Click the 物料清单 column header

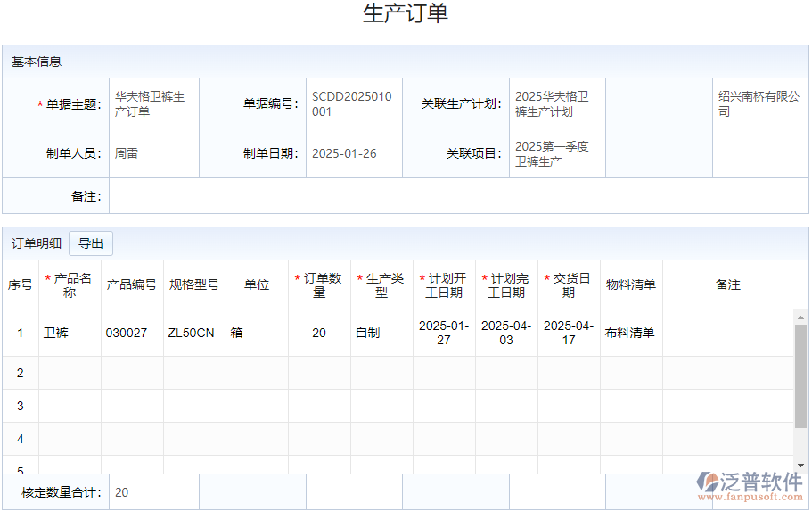(x=631, y=284)
